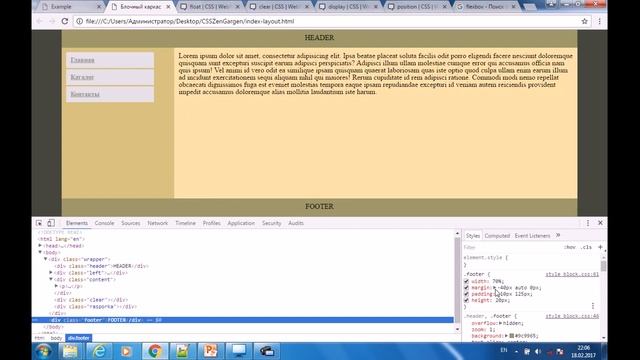640x360 pixels.
Task: Show more Styles sidebar tabs via chevron
Action: coord(558,236)
